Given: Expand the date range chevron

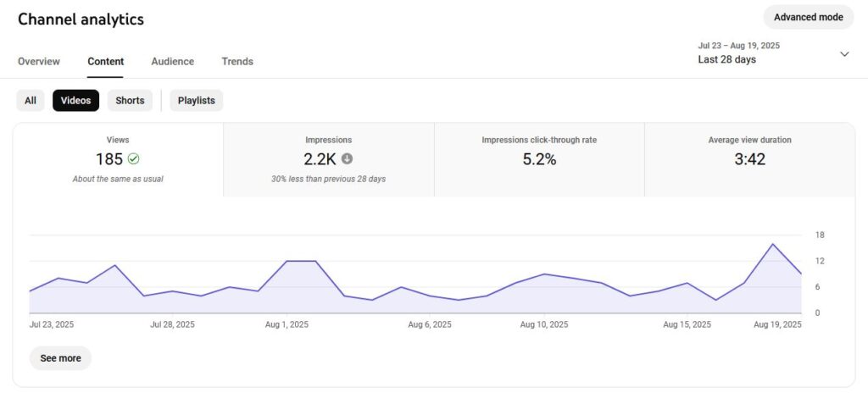Looking at the screenshot, I should pyautogui.click(x=844, y=53).
